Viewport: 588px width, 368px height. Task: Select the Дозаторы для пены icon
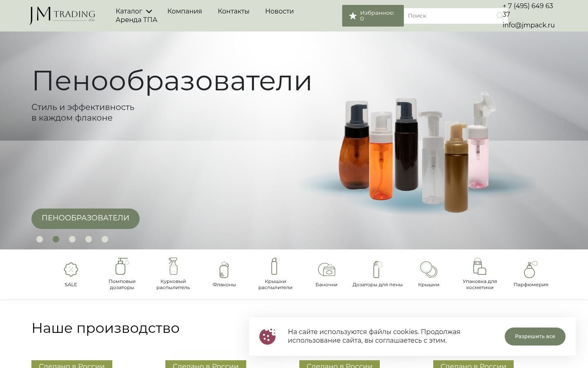377,269
